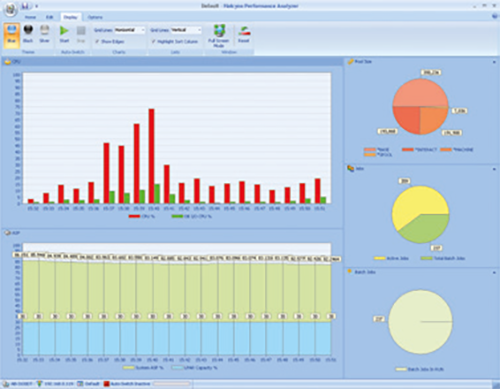500x389 pixels.
Task: Click the 237 label beside Batch Jobs pie
Action: click(379, 319)
